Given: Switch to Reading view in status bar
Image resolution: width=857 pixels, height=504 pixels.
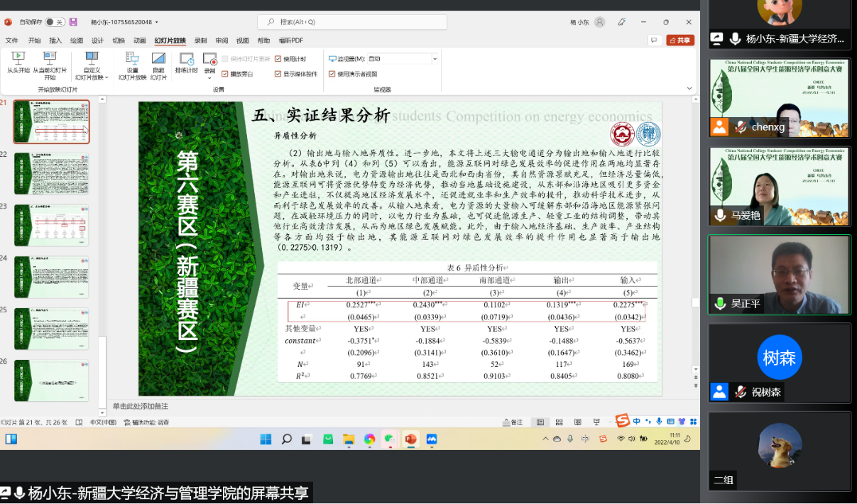Looking at the screenshot, I should tap(577, 422).
